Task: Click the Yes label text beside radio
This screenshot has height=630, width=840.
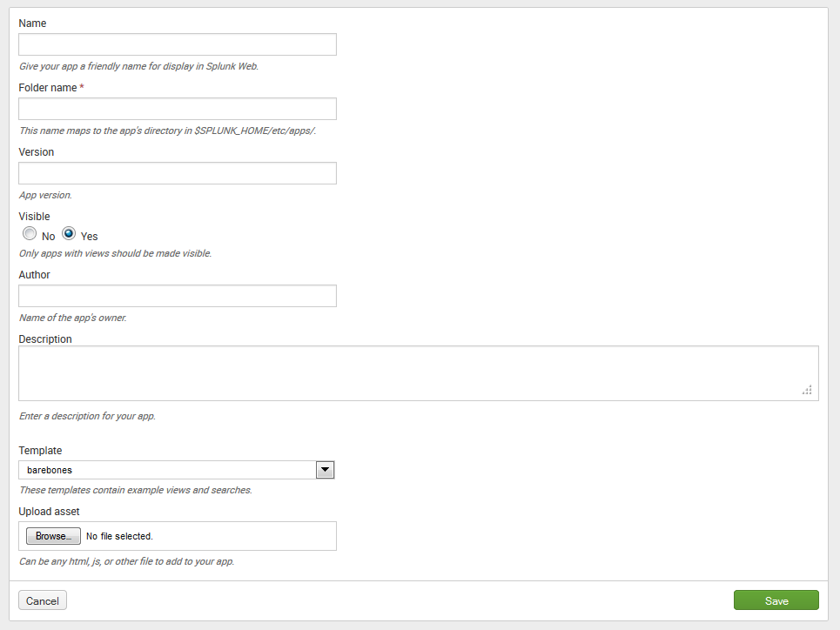Action: point(89,237)
